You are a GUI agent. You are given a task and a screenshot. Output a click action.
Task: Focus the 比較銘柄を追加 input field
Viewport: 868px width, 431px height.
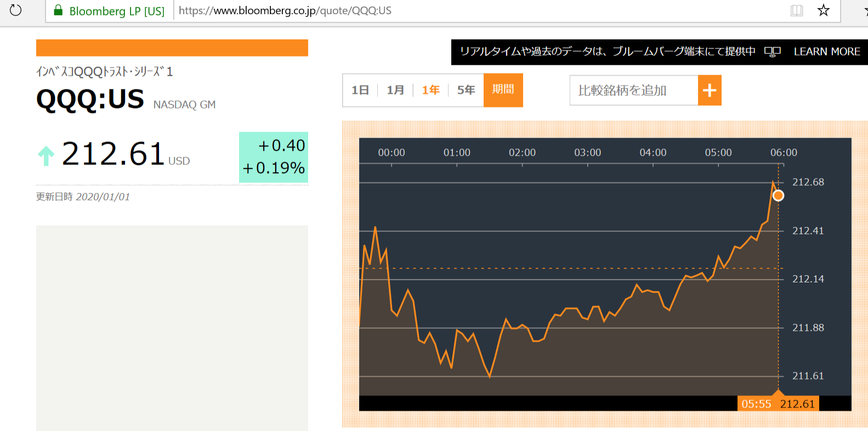633,90
